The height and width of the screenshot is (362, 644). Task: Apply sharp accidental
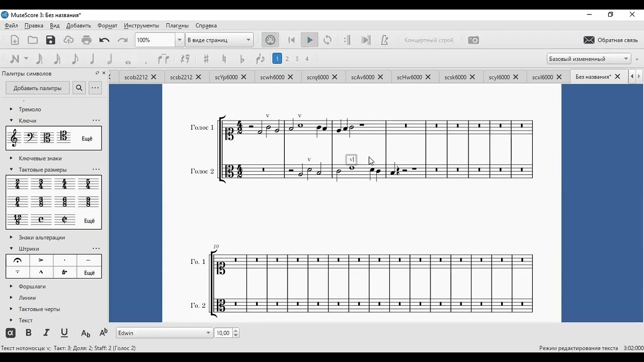(x=206, y=59)
